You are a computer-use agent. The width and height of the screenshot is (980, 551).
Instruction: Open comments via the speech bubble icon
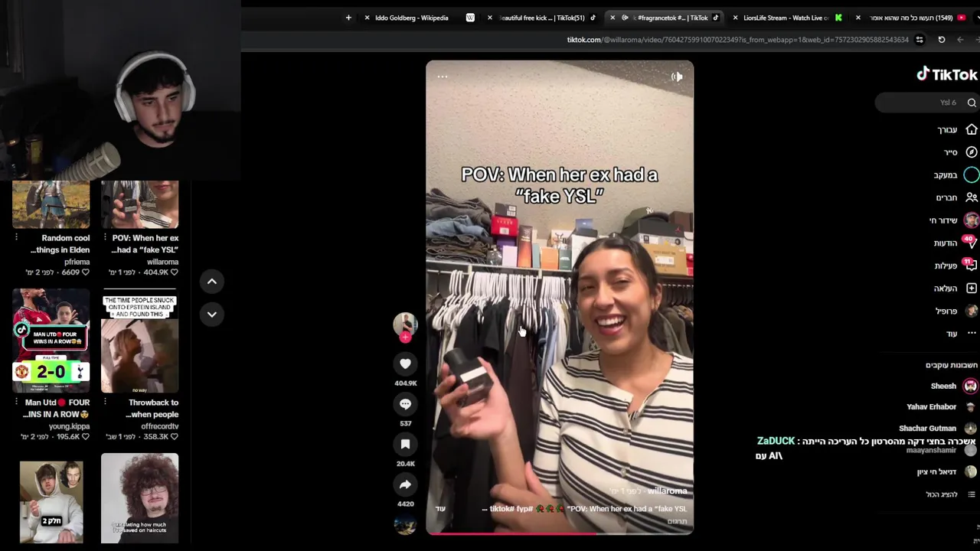click(x=405, y=404)
